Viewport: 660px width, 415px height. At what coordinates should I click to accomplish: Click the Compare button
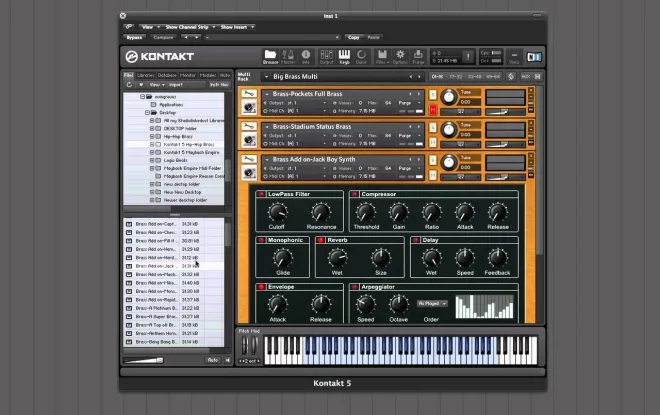pyautogui.click(x=163, y=37)
